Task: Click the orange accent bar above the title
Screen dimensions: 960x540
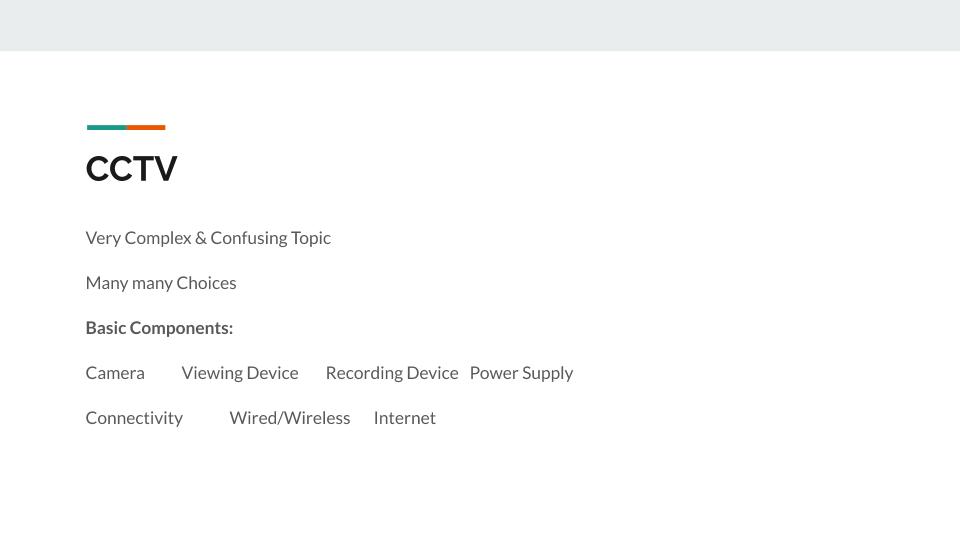Action: coord(146,127)
